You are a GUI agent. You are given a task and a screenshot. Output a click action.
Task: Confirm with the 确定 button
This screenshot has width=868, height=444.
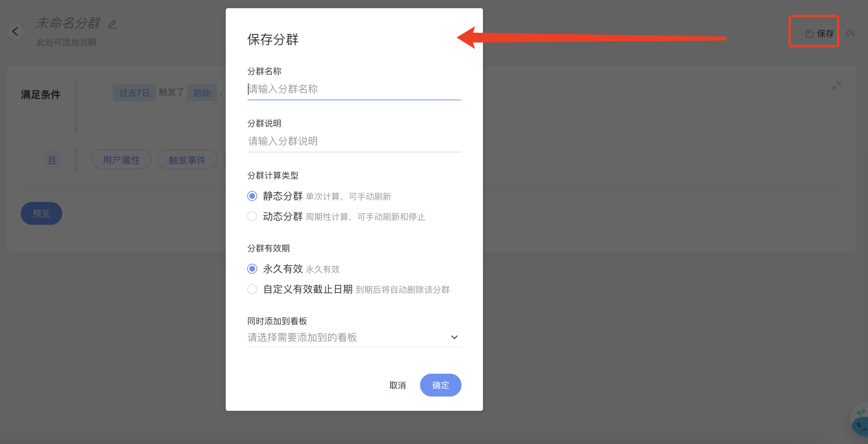point(440,385)
